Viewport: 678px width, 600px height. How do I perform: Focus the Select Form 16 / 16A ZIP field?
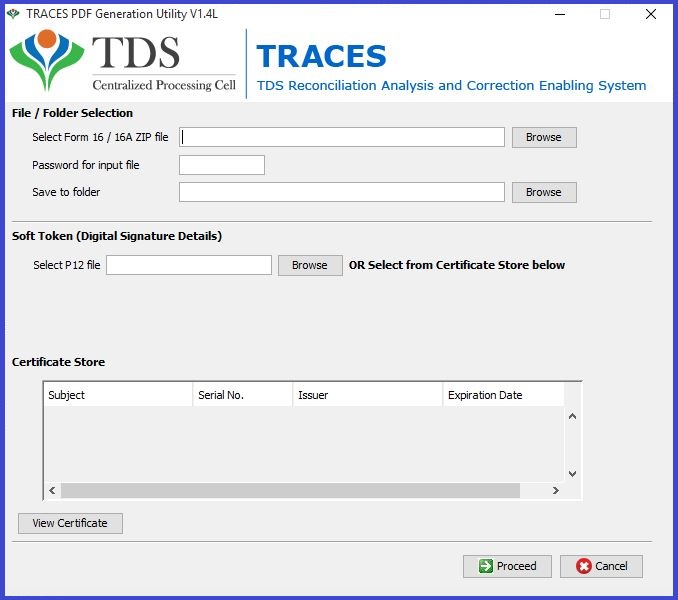(341, 137)
